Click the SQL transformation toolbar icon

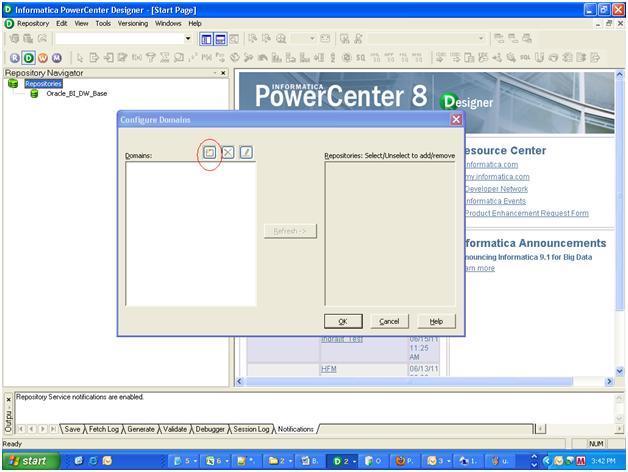pyautogui.click(x=525, y=58)
